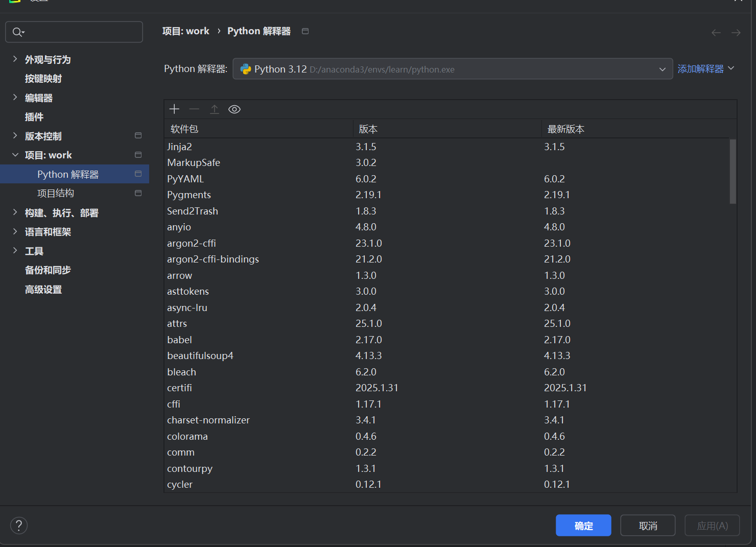Screen dimensions: 756x547
Task: Click the Python logo in the interpreter selector
Action: [x=246, y=69]
